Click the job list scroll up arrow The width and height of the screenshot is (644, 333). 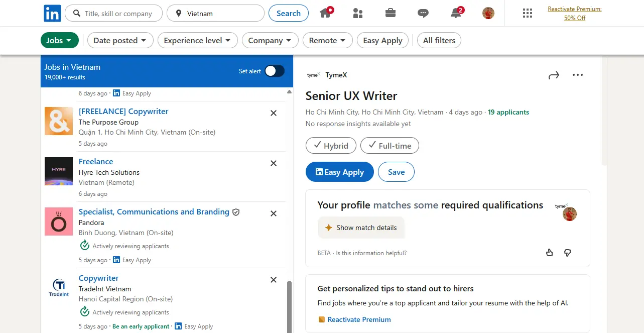pos(289,92)
